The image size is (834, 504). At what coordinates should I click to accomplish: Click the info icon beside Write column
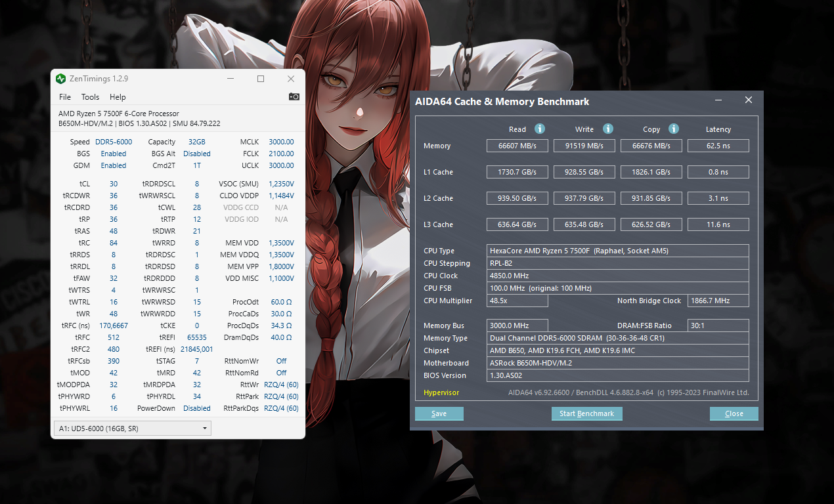[608, 129]
